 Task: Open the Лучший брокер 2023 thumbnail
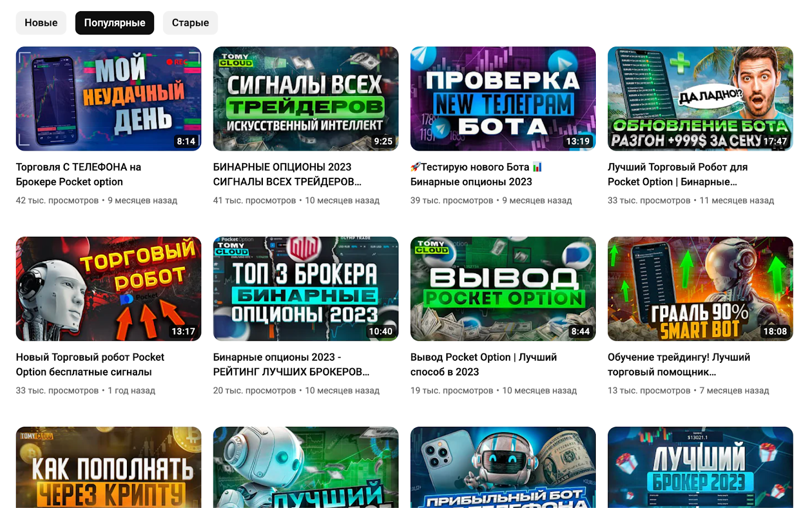(x=700, y=467)
